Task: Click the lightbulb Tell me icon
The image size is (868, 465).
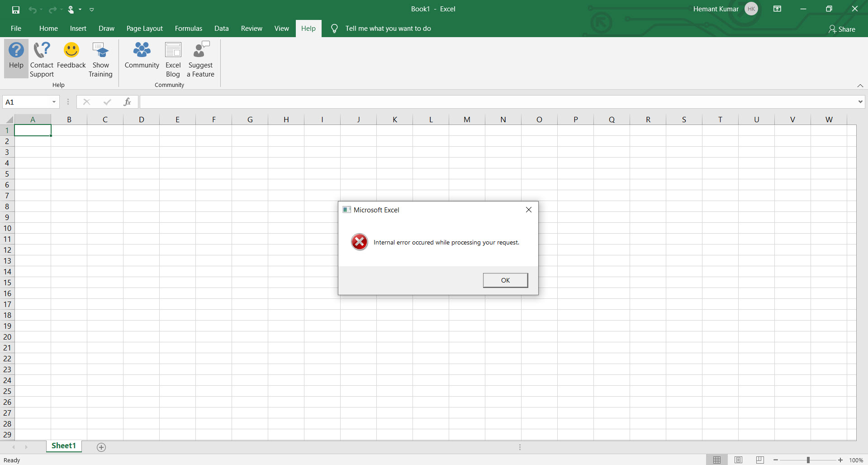Action: [334, 29]
